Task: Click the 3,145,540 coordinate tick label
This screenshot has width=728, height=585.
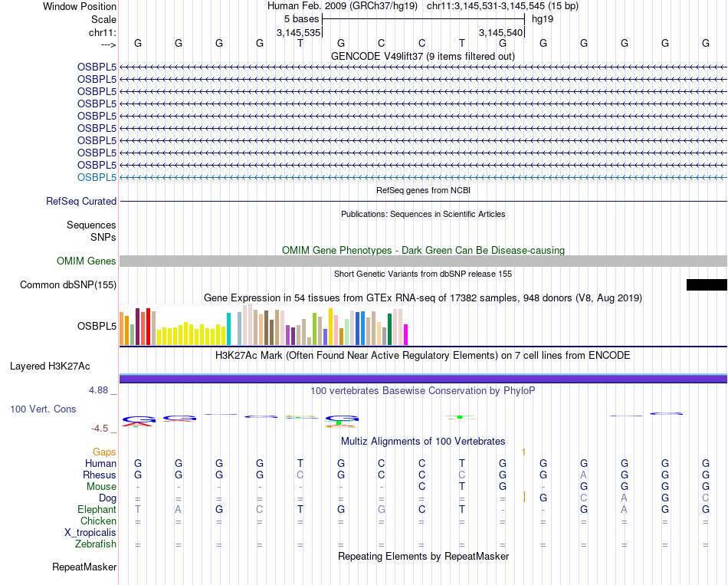Action: pyautogui.click(x=501, y=32)
